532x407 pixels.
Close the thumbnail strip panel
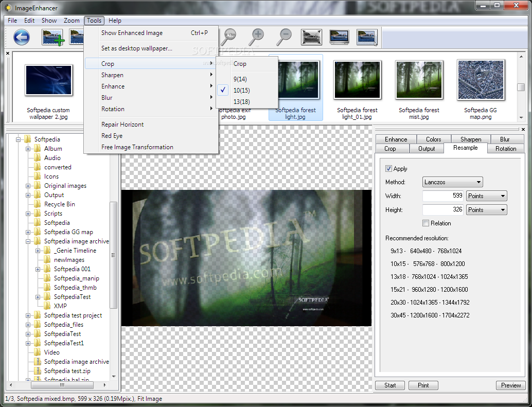[x=8, y=53]
